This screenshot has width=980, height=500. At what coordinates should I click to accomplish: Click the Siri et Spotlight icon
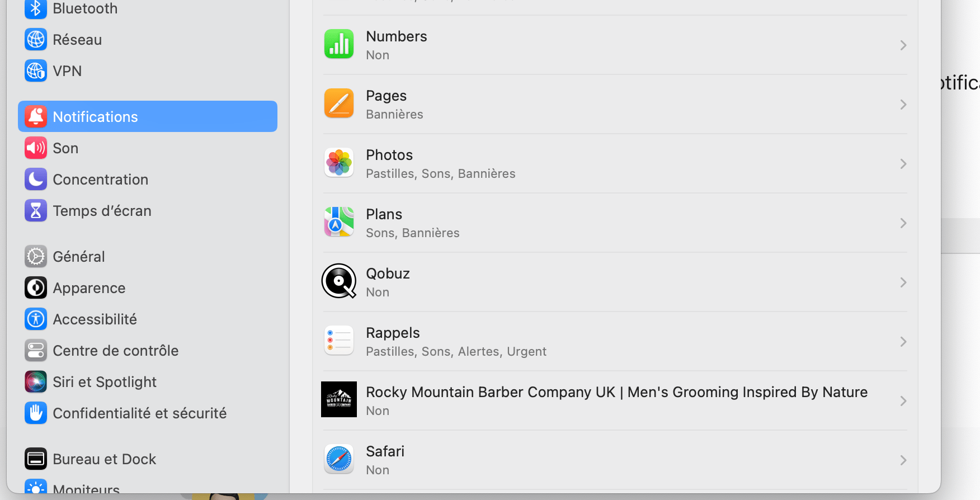(36, 381)
